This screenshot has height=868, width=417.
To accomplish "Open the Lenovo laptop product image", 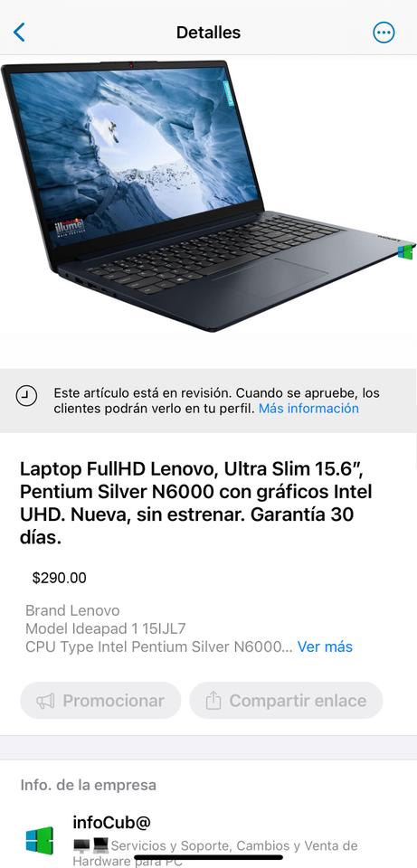I will (x=208, y=195).
